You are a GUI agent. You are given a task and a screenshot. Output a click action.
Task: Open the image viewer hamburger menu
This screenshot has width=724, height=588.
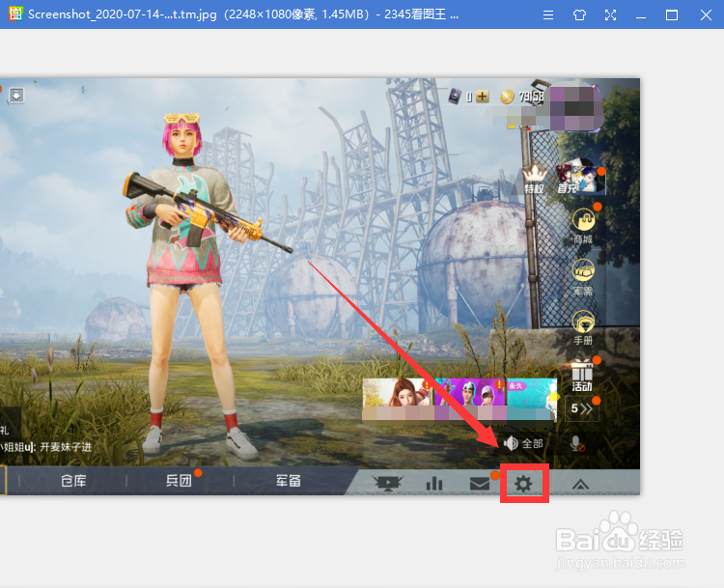548,14
